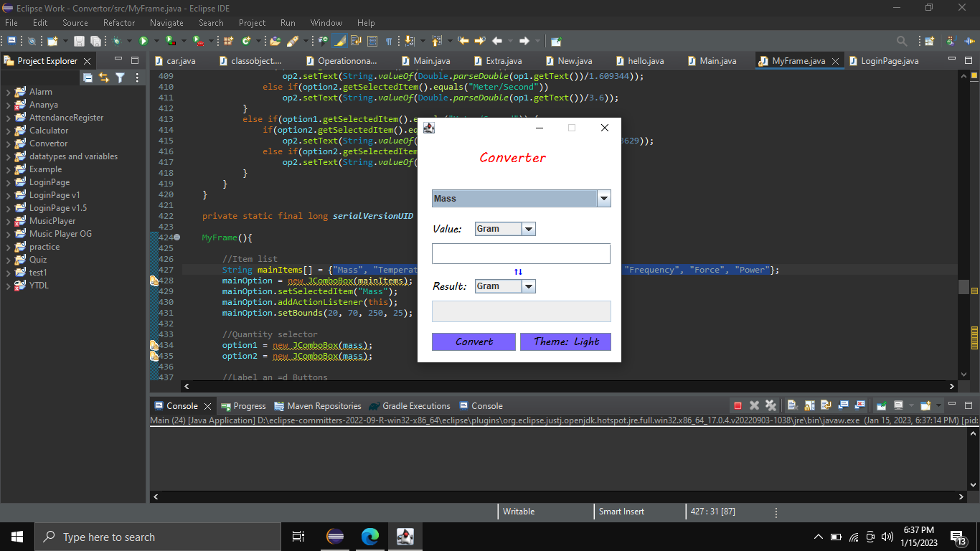Open the Mass category dropdown in Converter
The height and width of the screenshot is (551, 980).
(603, 198)
